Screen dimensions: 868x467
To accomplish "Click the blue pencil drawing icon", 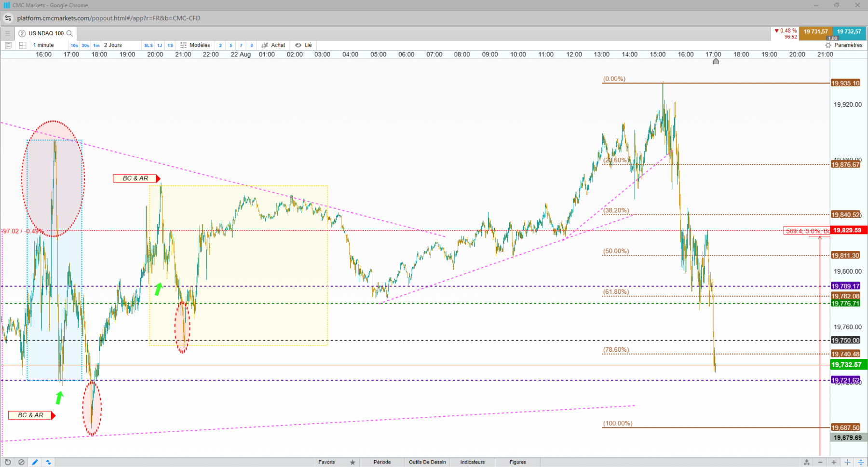I will pyautogui.click(x=35, y=462).
